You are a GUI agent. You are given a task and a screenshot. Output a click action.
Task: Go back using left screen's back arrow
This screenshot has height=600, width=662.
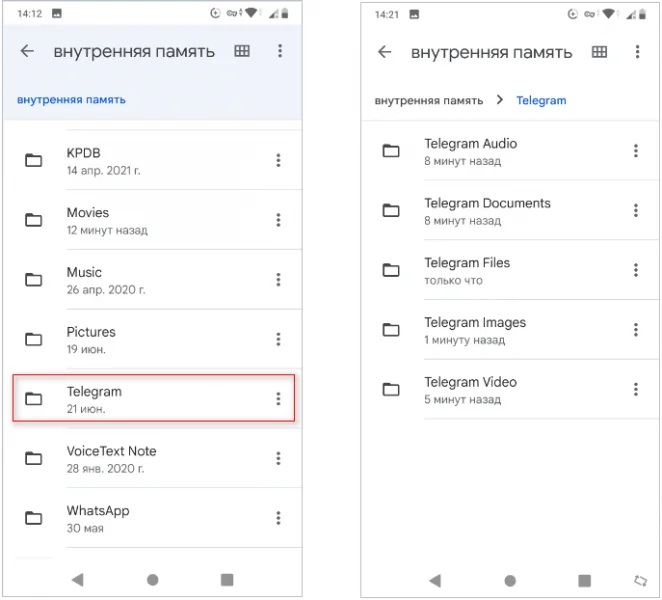(27, 51)
